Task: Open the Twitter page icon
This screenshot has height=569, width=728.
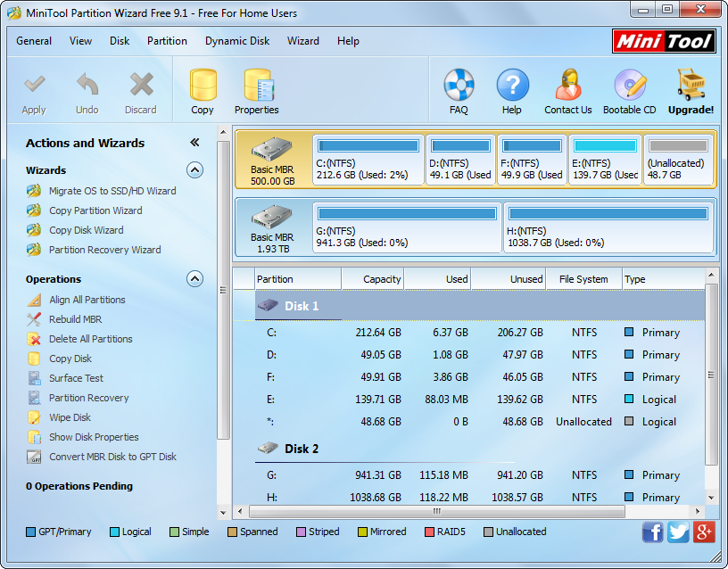Action: coord(678,532)
